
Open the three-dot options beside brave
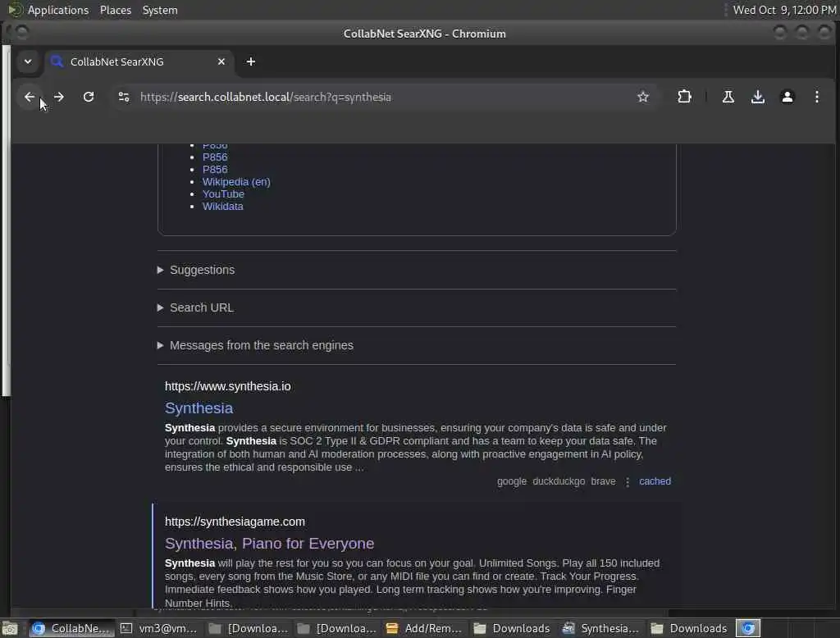click(x=628, y=481)
